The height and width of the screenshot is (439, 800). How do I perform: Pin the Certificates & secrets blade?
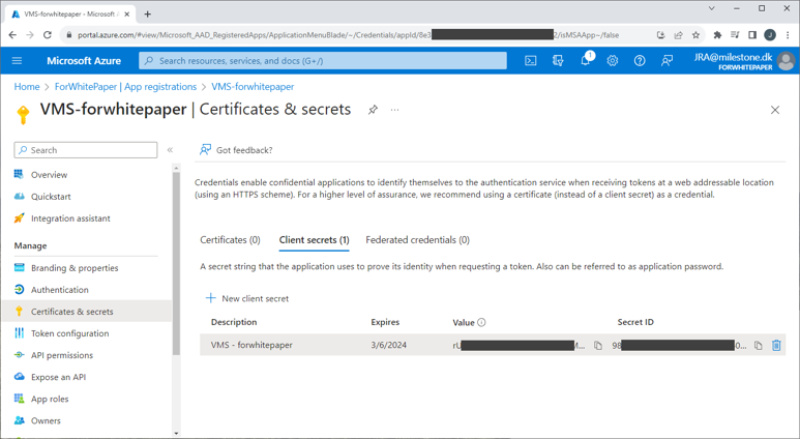click(372, 109)
